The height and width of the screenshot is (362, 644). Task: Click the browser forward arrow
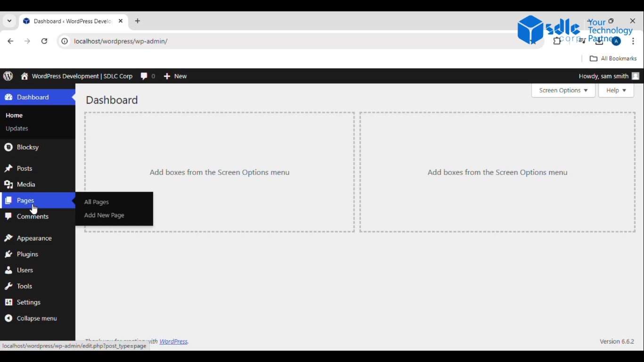tap(27, 41)
